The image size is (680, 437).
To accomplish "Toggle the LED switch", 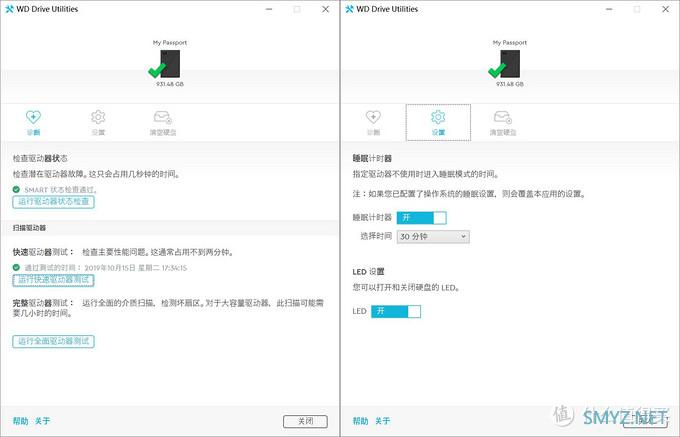I will (x=396, y=311).
